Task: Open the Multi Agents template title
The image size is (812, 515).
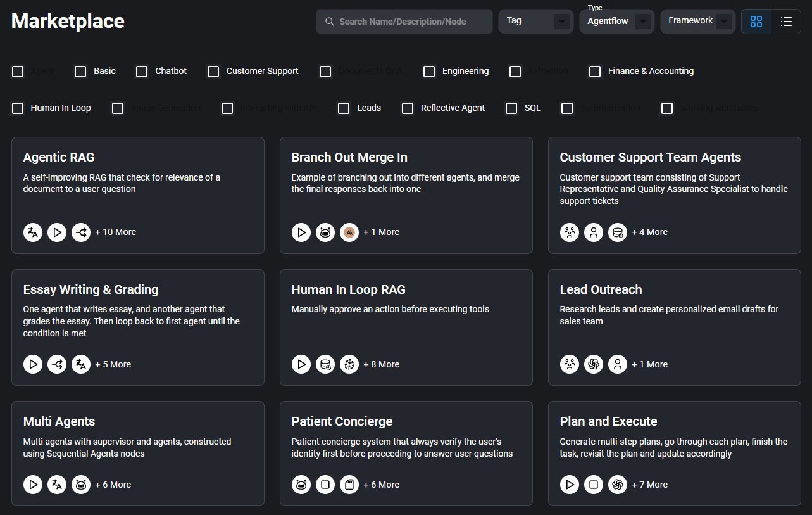Action: click(59, 421)
